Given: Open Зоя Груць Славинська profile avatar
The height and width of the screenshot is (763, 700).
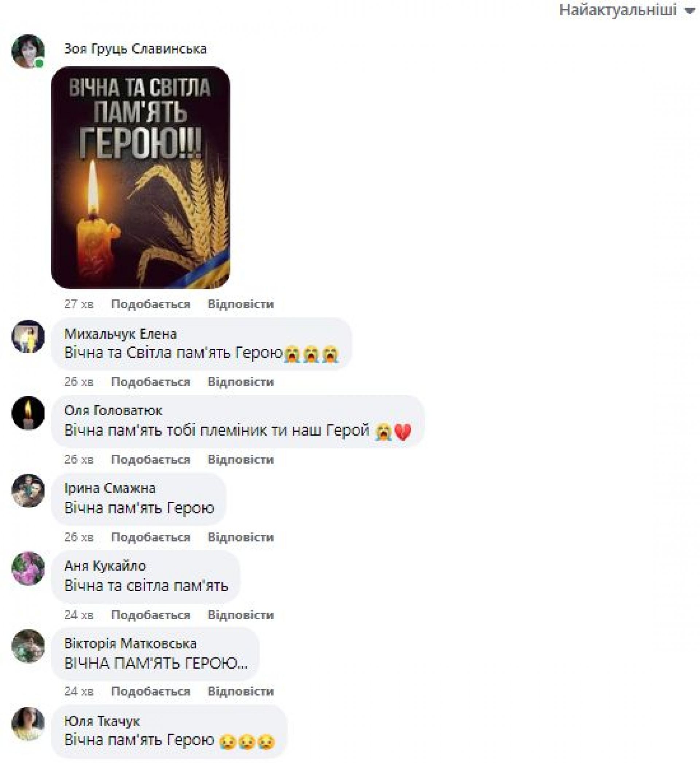Looking at the screenshot, I should point(28,51).
